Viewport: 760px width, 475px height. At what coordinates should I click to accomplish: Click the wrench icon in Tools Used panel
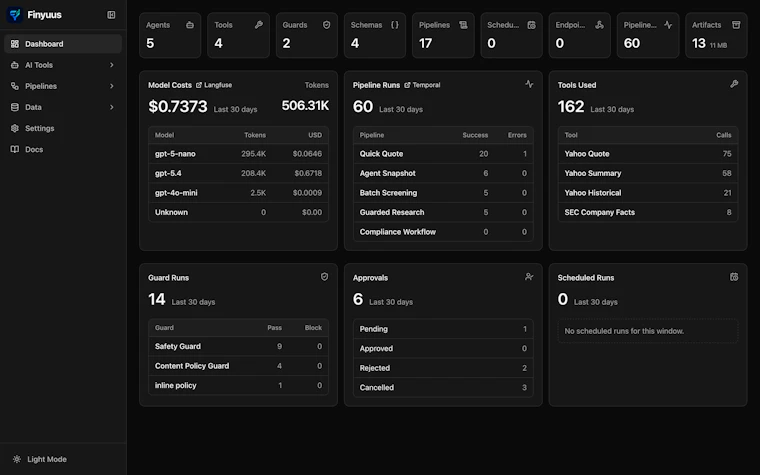[734, 84]
